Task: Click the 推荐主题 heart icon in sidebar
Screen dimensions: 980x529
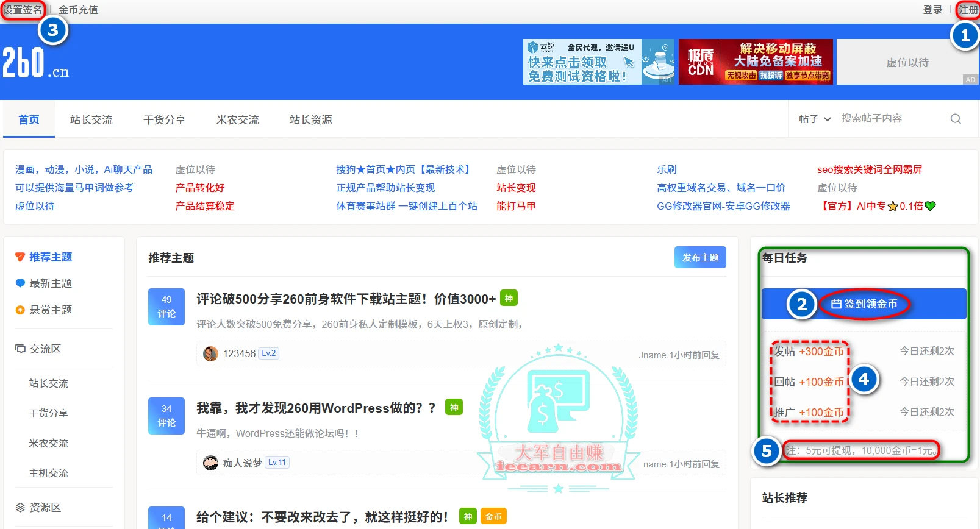Action: click(x=20, y=257)
